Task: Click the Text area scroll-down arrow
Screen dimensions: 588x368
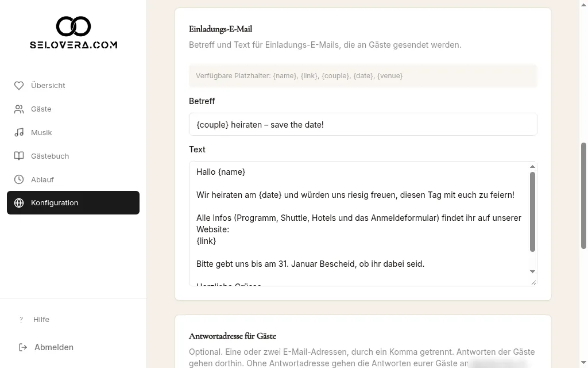Action: 532,271
